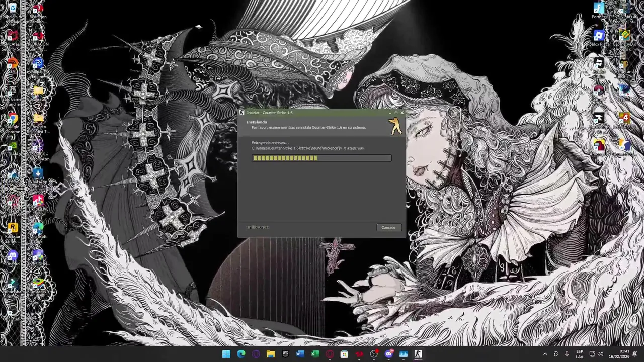Open the Roblox Studio desktop icon
The height and width of the screenshot is (362, 644).
pos(599,68)
